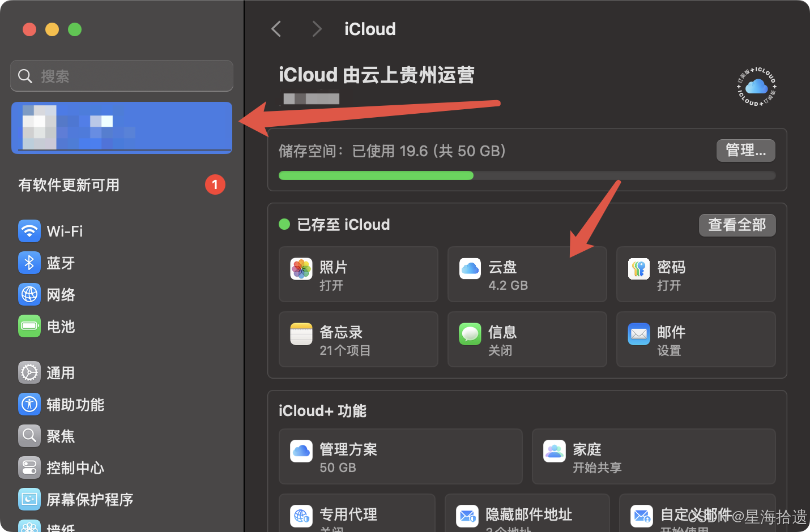Go forward with the right chevron

317,29
